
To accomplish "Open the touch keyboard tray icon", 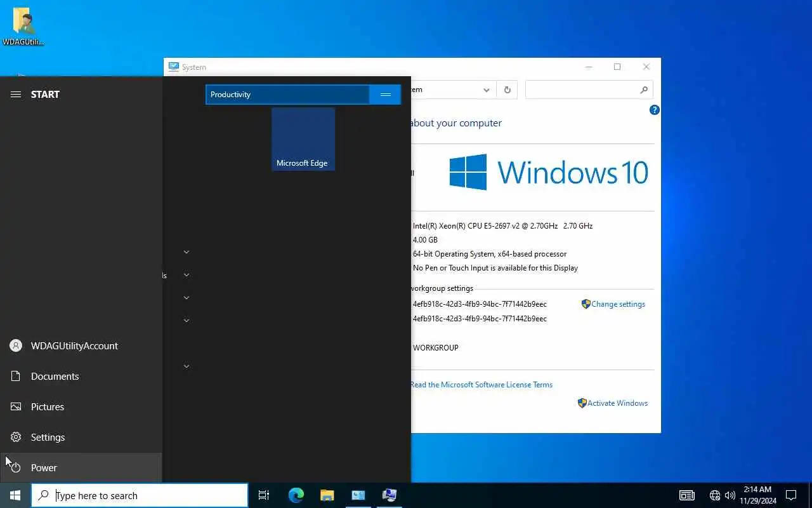I will tap(687, 495).
